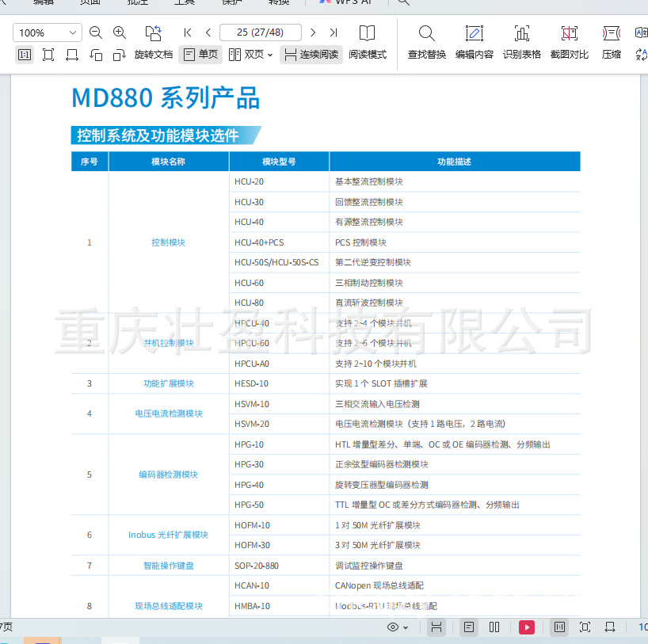Click the search icon in menu bar
The image size is (648, 644).
(x=404, y=2)
